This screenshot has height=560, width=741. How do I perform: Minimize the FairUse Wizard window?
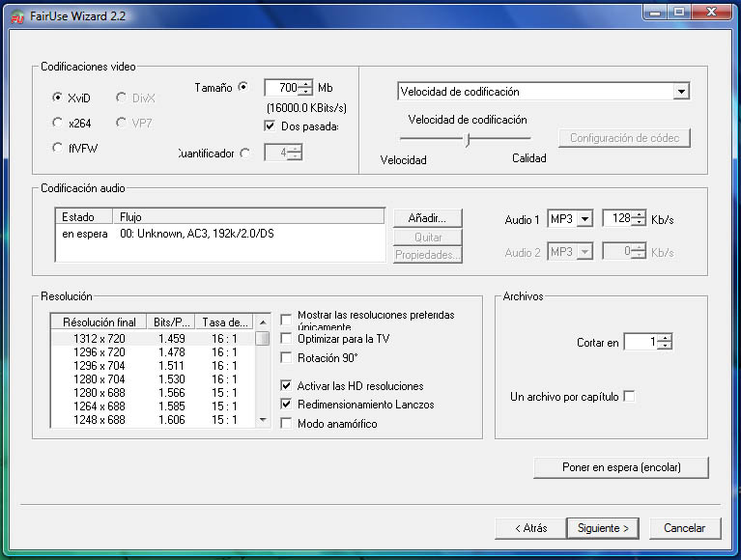click(x=655, y=13)
